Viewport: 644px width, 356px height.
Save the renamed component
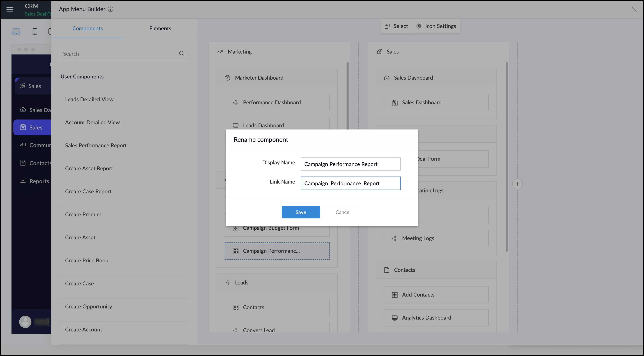pos(301,212)
